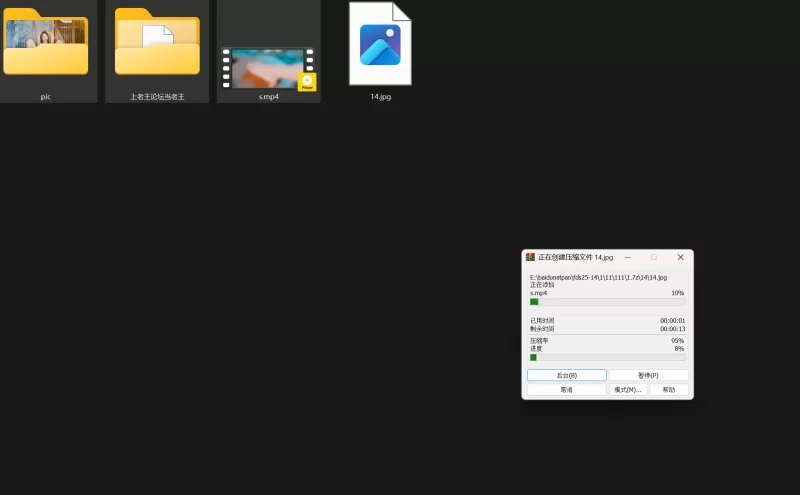The image size is (800, 495).
Task: Click the 后台(B) background button
Action: point(566,375)
